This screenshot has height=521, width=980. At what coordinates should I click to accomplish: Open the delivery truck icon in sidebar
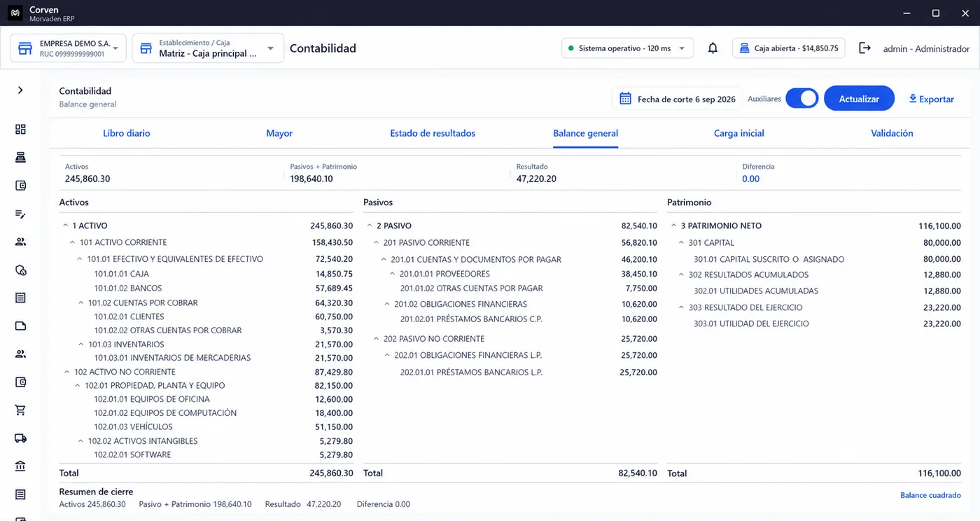(20, 438)
